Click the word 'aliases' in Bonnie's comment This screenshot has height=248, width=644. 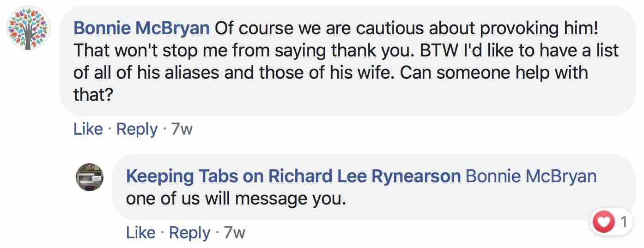(220, 73)
